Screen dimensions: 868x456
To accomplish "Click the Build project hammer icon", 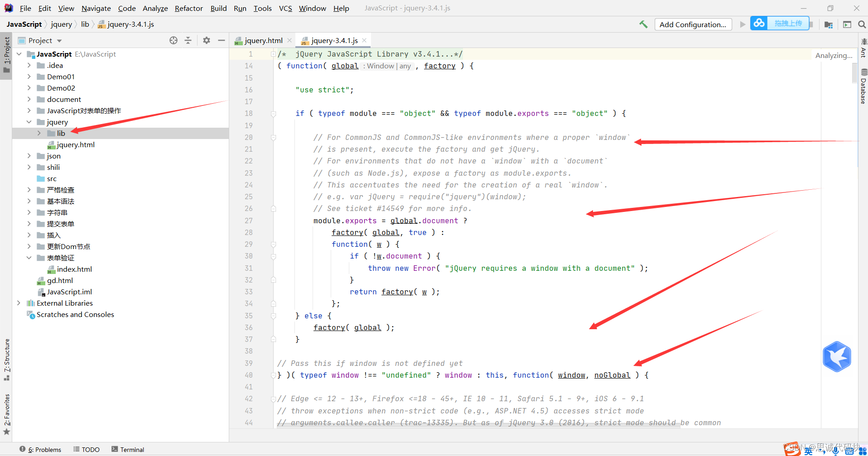I will point(643,24).
